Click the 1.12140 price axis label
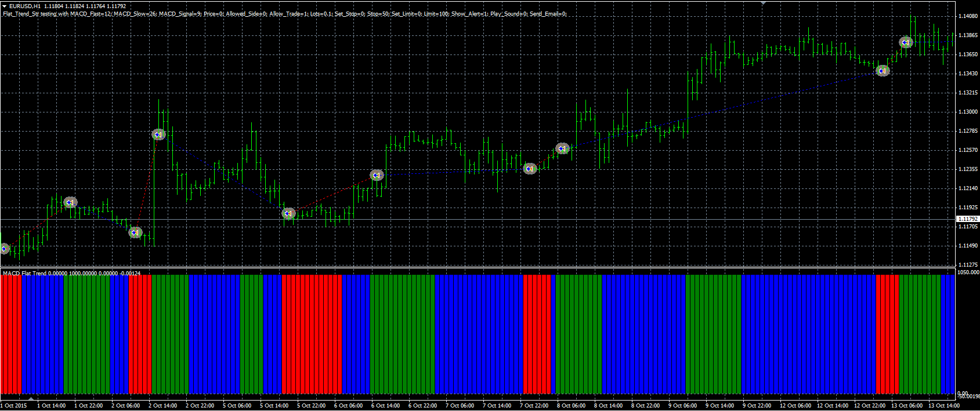This screenshot has height=411, width=980. 968,188
